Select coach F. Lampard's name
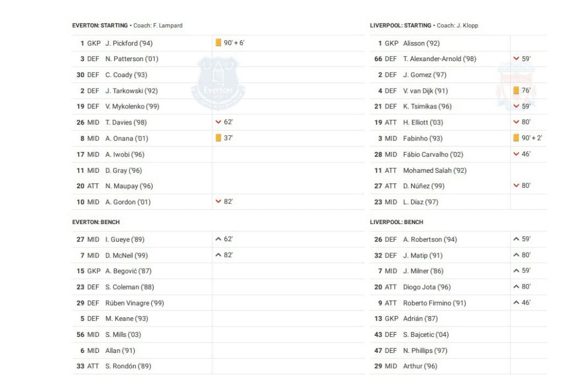Image resolution: width=588 pixels, height=392 pixels. (x=167, y=25)
